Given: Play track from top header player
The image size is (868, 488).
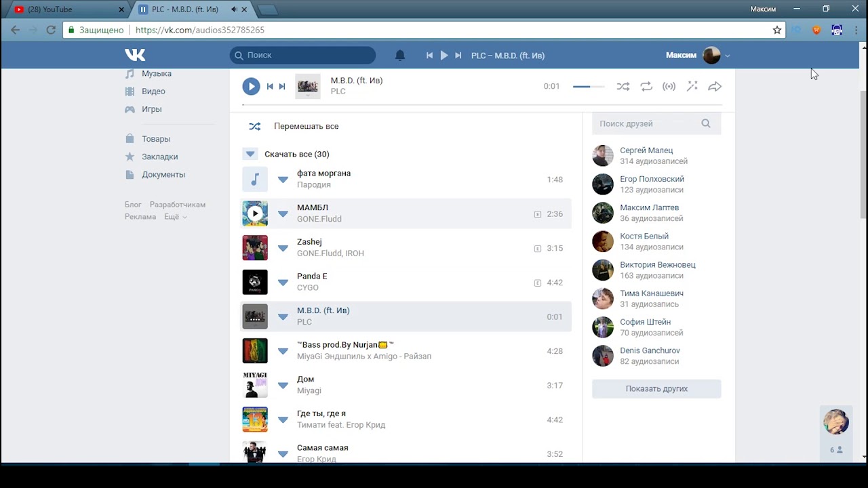Looking at the screenshot, I should (x=444, y=56).
